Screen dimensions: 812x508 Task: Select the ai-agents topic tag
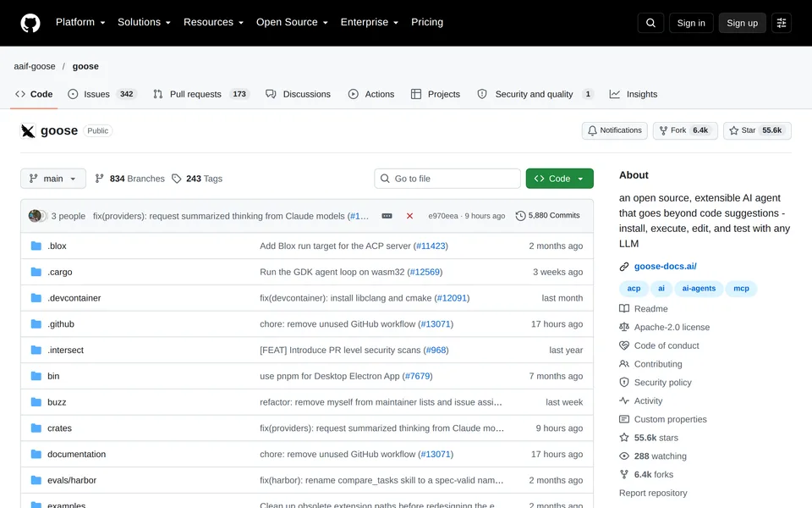[x=699, y=288]
